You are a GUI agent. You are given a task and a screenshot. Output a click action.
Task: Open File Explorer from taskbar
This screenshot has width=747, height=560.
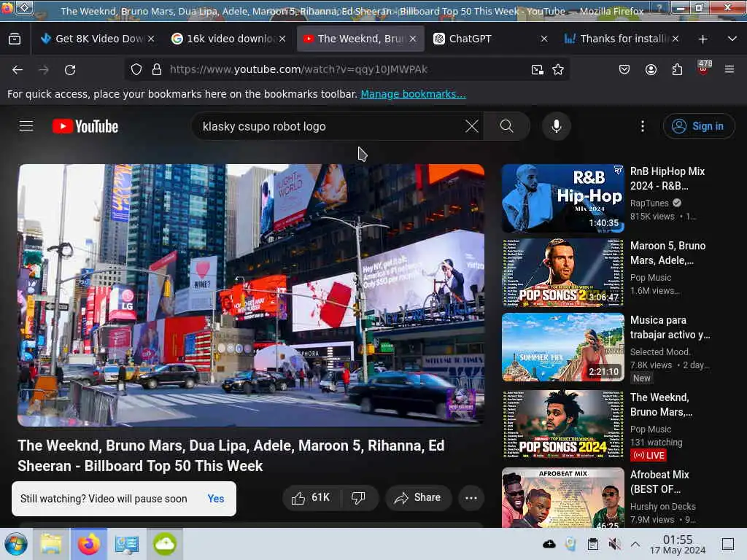click(x=51, y=544)
